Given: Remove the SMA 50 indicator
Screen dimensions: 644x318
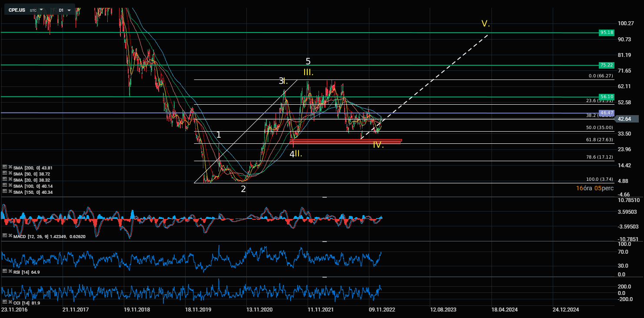Looking at the screenshot, I should coord(10,173).
